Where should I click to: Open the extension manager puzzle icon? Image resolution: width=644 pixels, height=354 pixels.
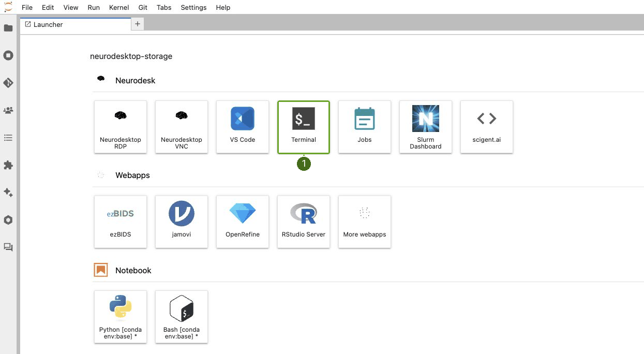8,165
